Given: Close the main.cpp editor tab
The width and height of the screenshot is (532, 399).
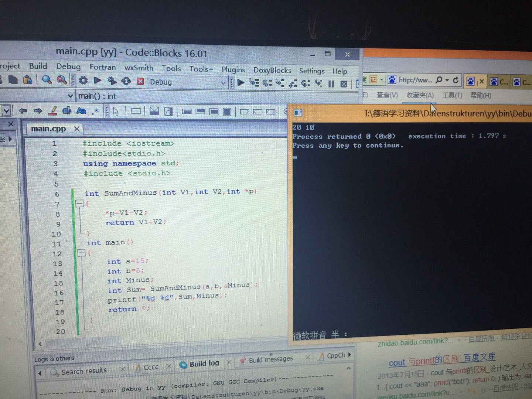Looking at the screenshot, I should (x=76, y=129).
